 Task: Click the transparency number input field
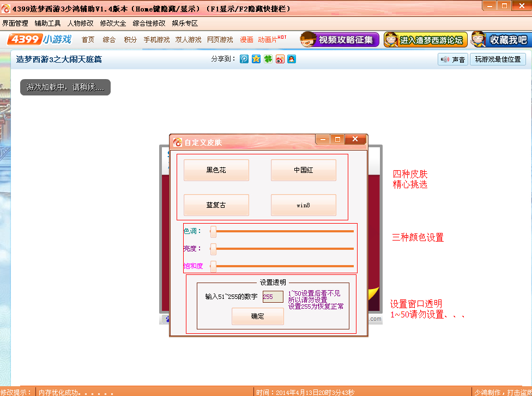pyautogui.click(x=273, y=297)
